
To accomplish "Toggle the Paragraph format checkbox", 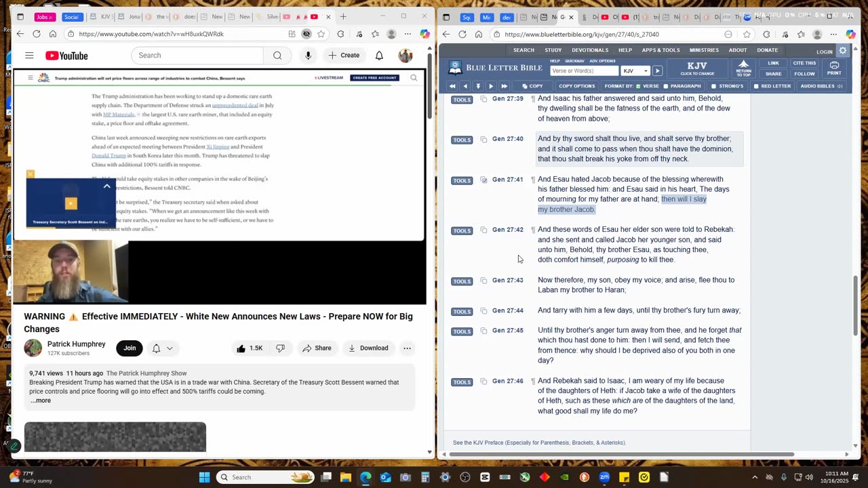I will point(665,86).
